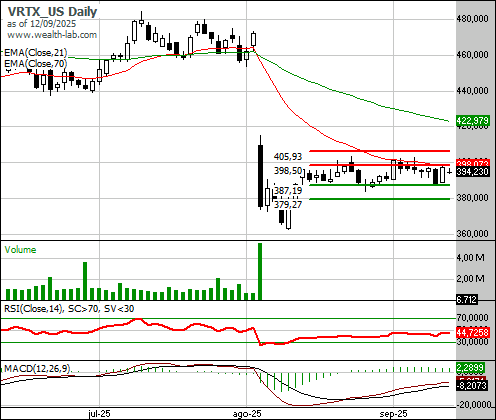496x420 pixels.
Task: Click the 6.712 volume value tag
Action: coord(467,300)
